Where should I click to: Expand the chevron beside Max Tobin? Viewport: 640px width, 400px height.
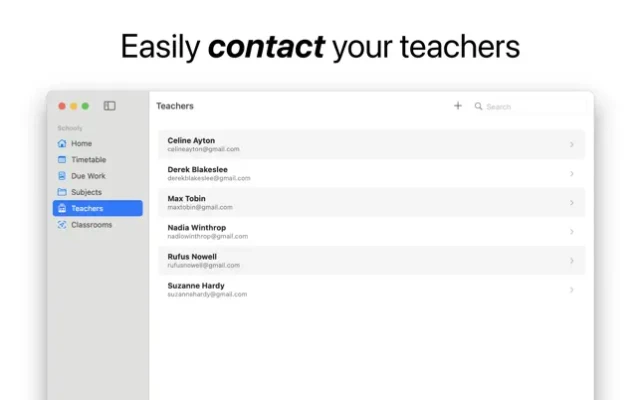(x=572, y=203)
